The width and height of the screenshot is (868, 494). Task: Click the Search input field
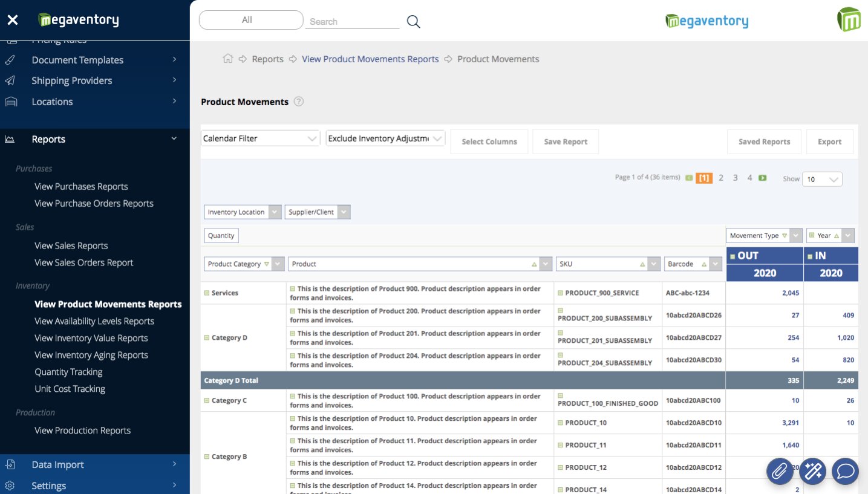point(353,22)
